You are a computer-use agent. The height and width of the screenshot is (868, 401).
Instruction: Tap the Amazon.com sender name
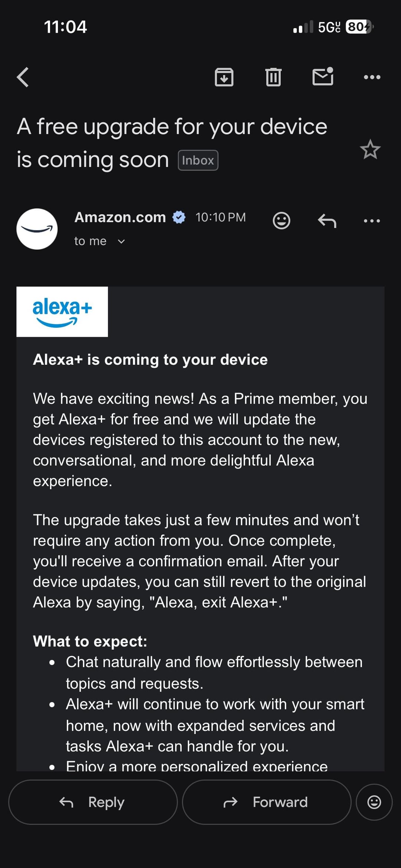[x=120, y=217]
